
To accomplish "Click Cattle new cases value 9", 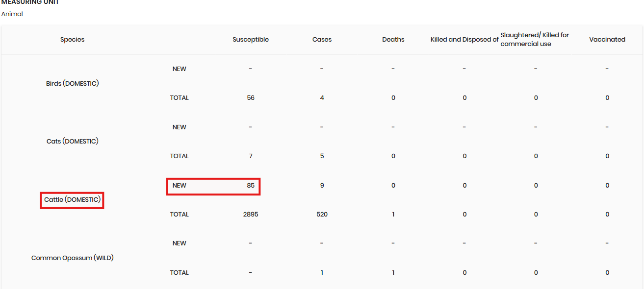I will tap(322, 186).
